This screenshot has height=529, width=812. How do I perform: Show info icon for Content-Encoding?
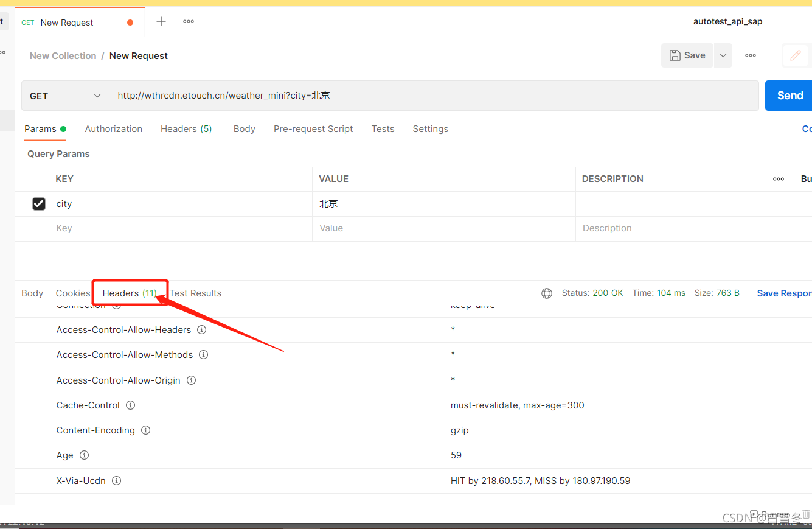tap(145, 430)
